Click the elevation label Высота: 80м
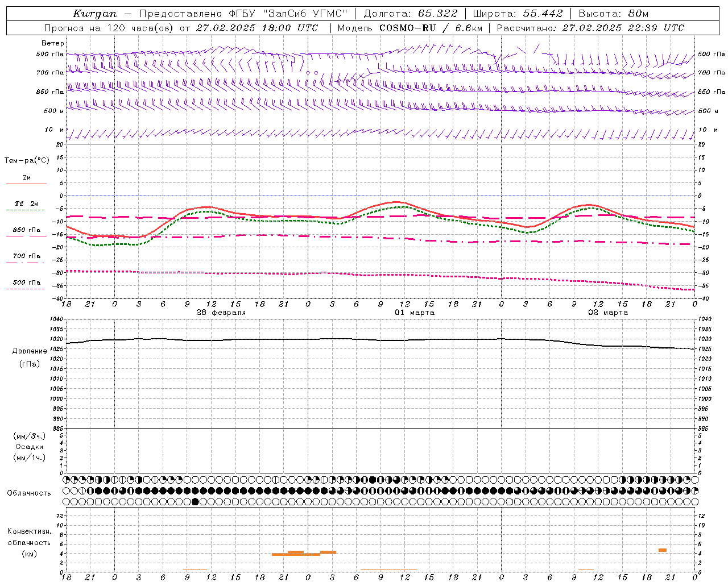 [x=614, y=14]
